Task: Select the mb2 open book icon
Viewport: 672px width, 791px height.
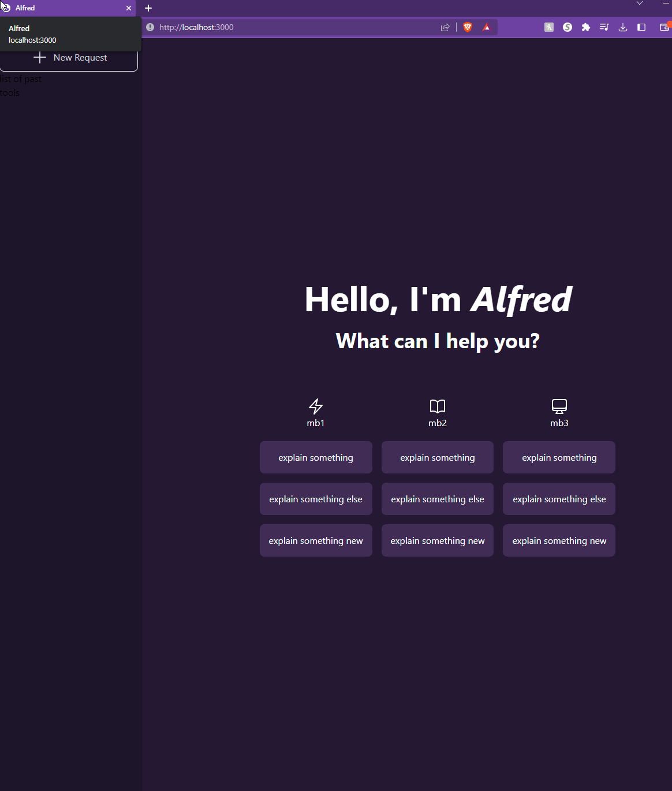Action: coord(437,406)
